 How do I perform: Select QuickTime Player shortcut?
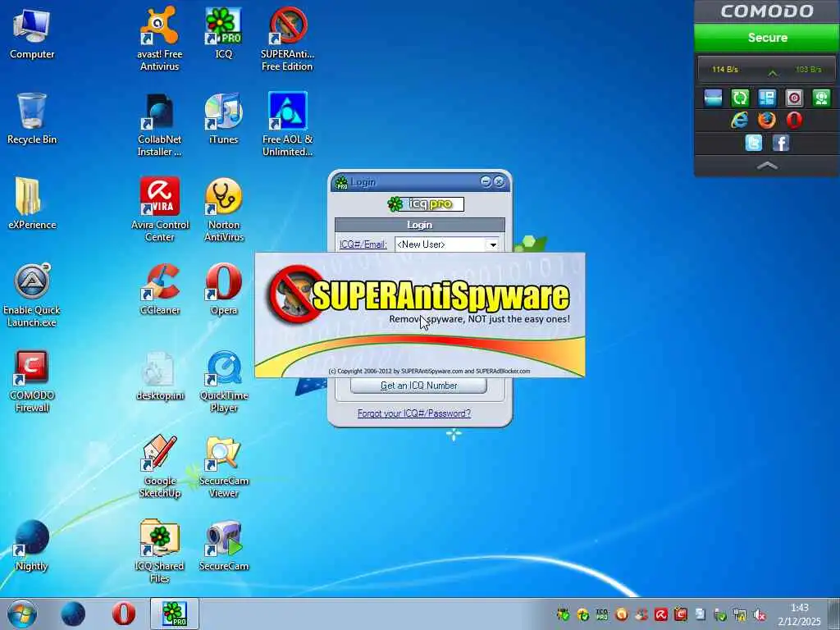[223, 381]
